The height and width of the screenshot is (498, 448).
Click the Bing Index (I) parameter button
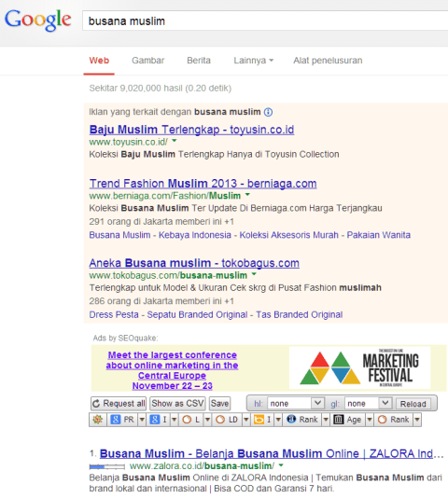pos(262,420)
